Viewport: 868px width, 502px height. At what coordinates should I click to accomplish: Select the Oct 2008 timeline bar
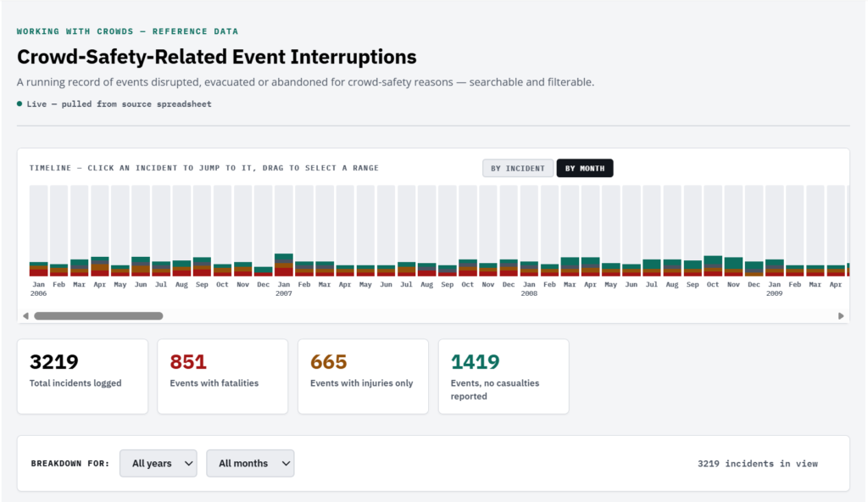pyautogui.click(x=713, y=231)
